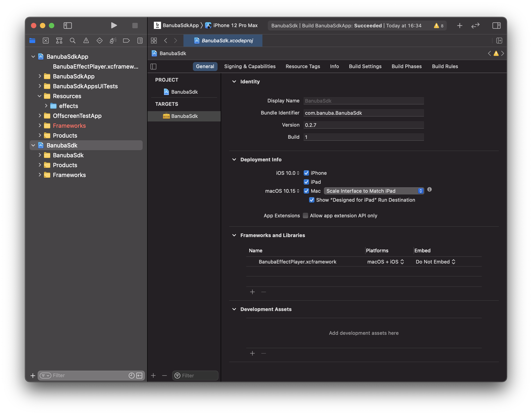
Task: Toggle the inspectors panel on the right
Action: click(496, 26)
